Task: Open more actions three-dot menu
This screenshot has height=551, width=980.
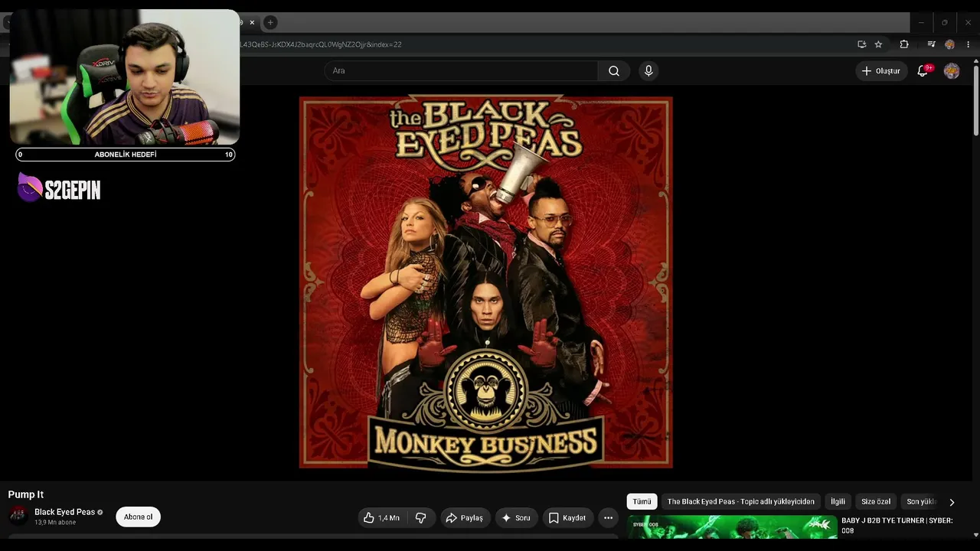Action: pos(608,518)
